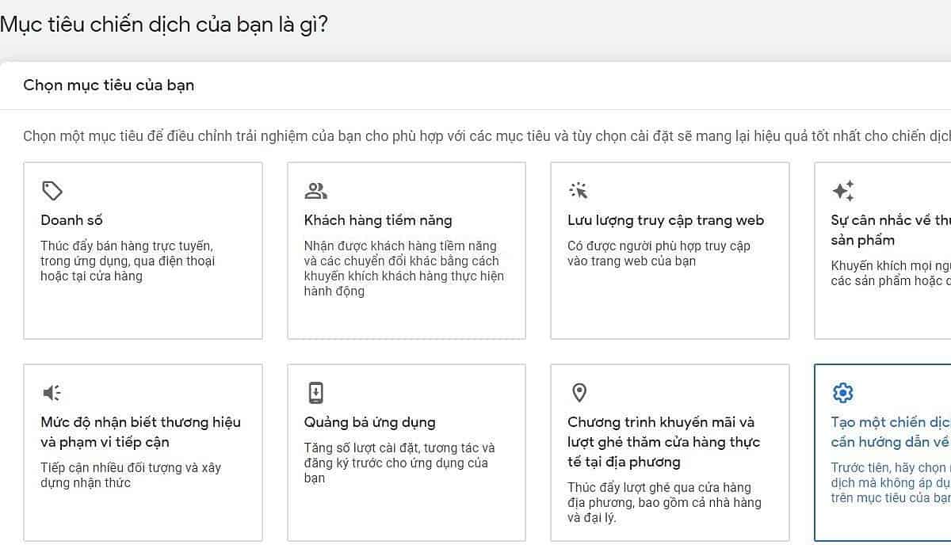Click the Doanh số description about online sales
951x560 pixels.
[x=128, y=261]
